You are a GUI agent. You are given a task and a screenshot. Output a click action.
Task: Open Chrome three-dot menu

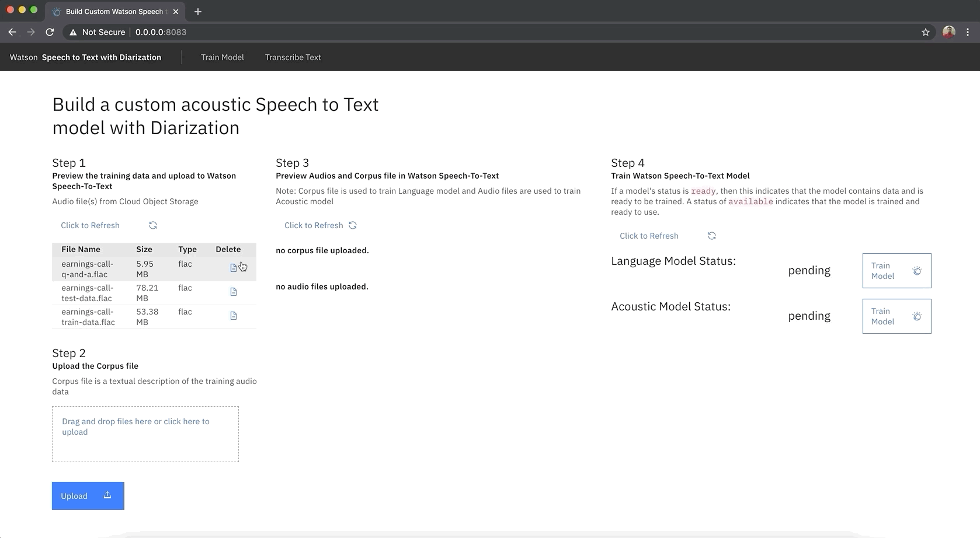pos(968,32)
